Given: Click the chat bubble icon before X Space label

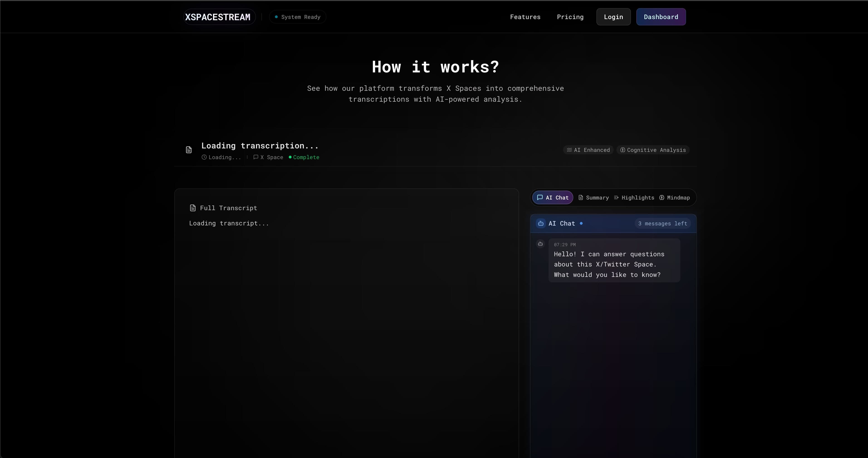Looking at the screenshot, I should pos(256,157).
